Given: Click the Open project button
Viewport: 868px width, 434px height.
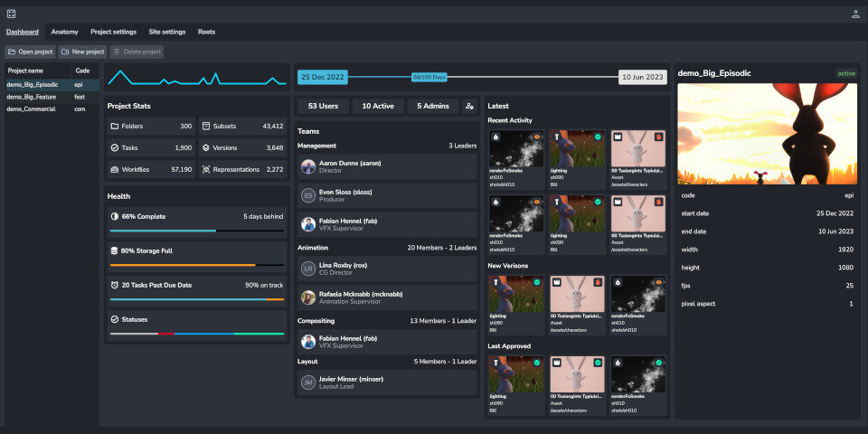Looking at the screenshot, I should (31, 52).
